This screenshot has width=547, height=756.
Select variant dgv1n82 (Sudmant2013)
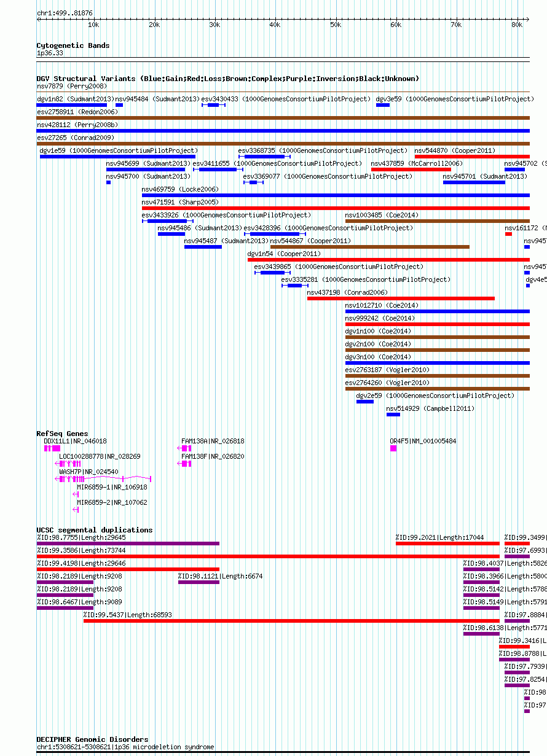75,99
